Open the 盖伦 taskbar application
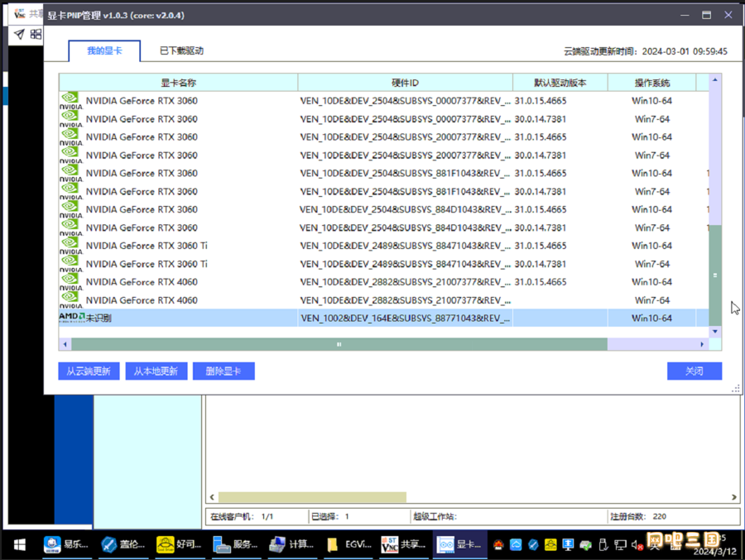 (x=123, y=545)
